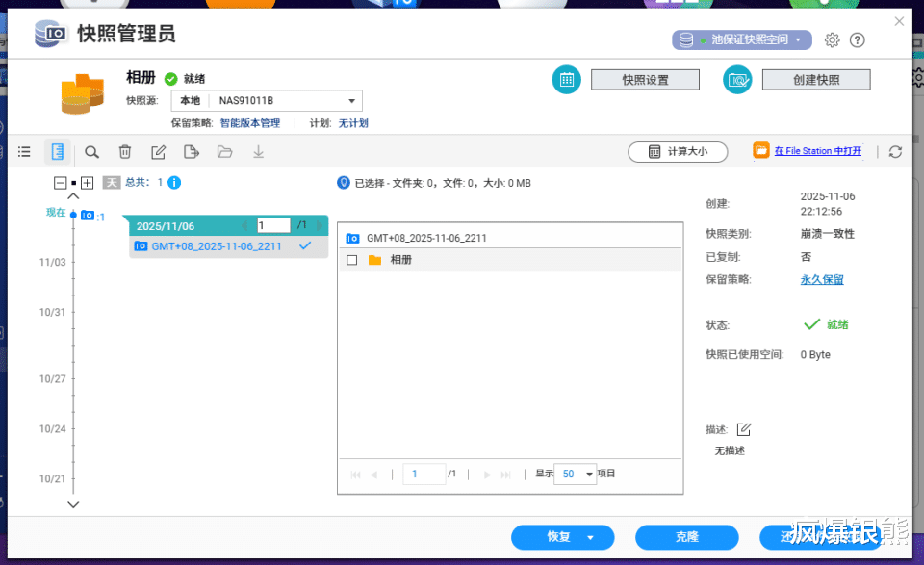Delete snapshot with trash icon

coord(125,152)
